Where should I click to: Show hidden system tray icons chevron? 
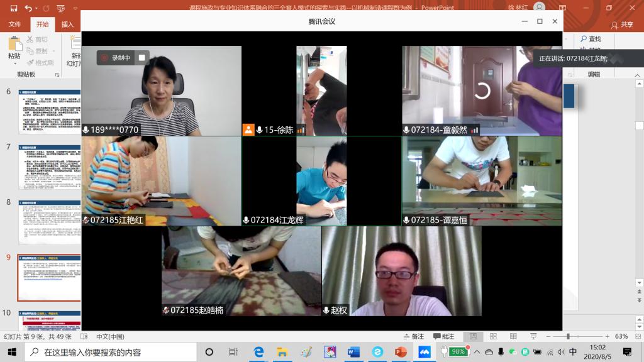pyautogui.click(x=477, y=352)
